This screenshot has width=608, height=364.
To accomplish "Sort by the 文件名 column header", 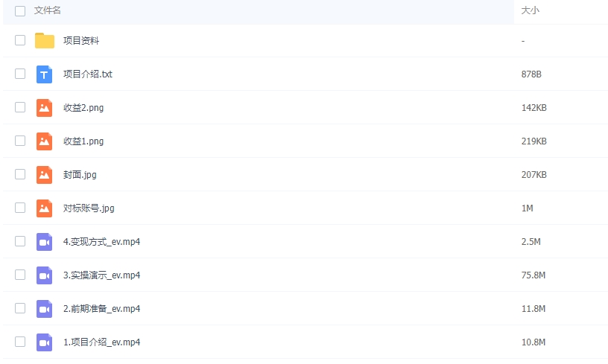I will (x=48, y=11).
